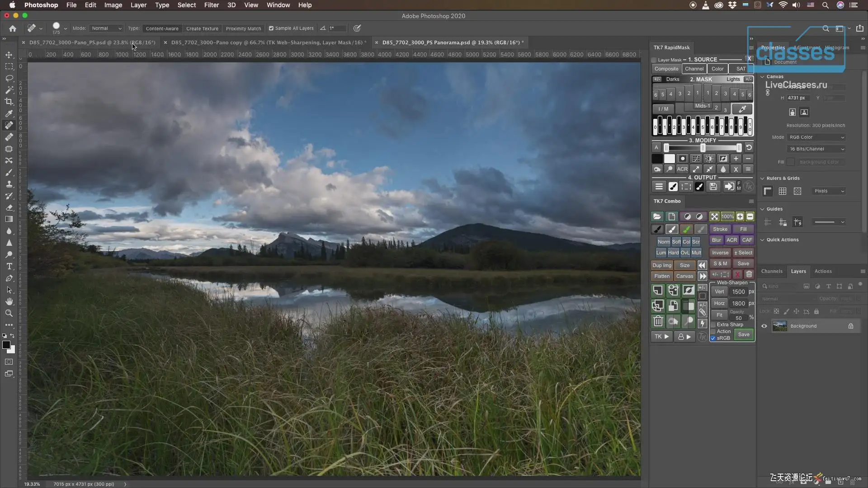Select the Horizontal Type tool
This screenshot has width=868, height=488.
[x=9, y=267]
